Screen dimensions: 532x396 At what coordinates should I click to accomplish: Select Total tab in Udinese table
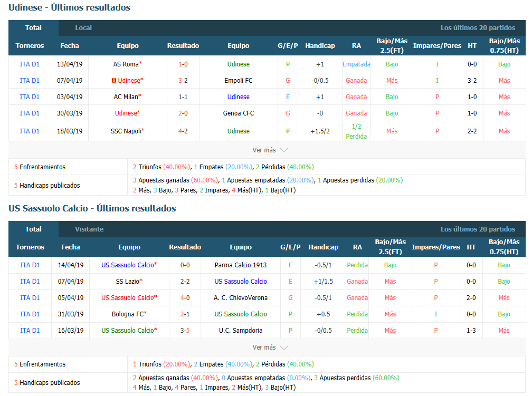tap(33, 28)
